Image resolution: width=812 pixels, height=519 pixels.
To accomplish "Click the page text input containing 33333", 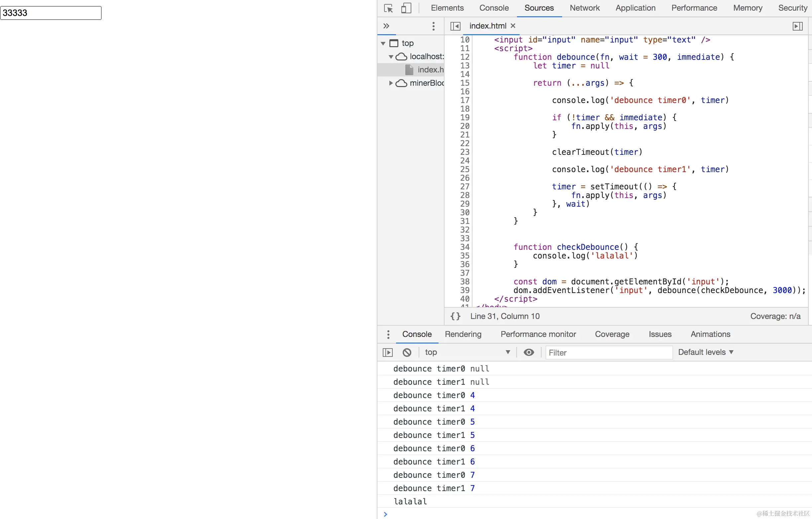I will pyautogui.click(x=51, y=13).
